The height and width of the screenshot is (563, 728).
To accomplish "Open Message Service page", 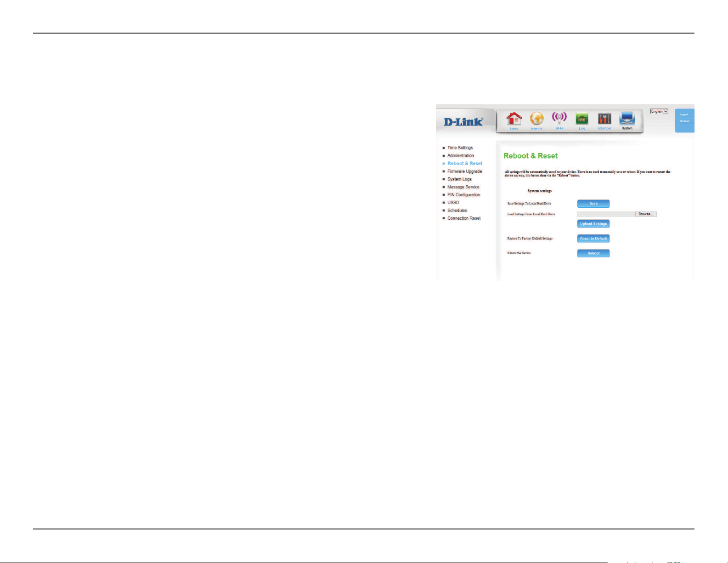I will [463, 187].
